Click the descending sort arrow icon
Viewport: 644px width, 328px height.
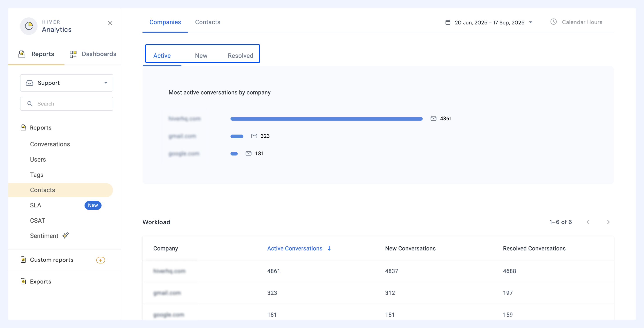point(329,248)
